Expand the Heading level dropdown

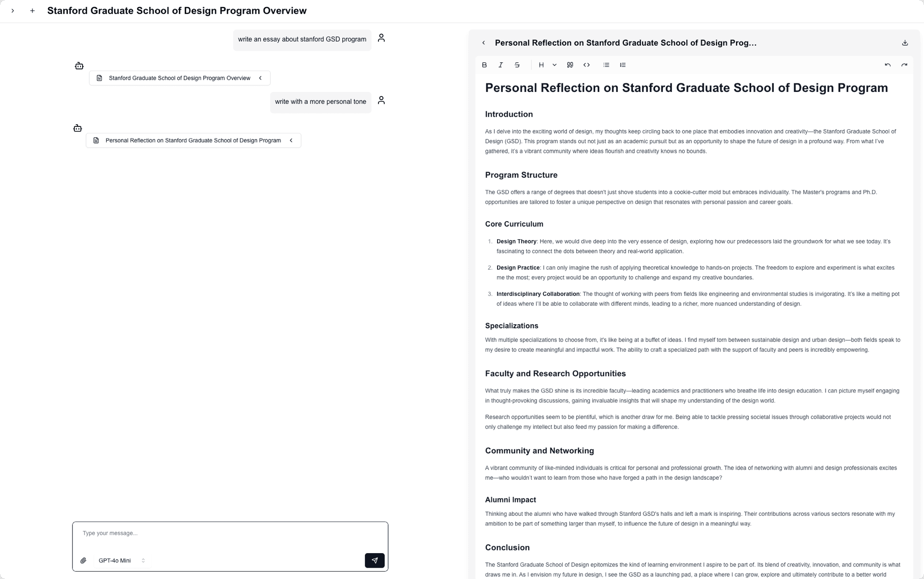coord(547,65)
